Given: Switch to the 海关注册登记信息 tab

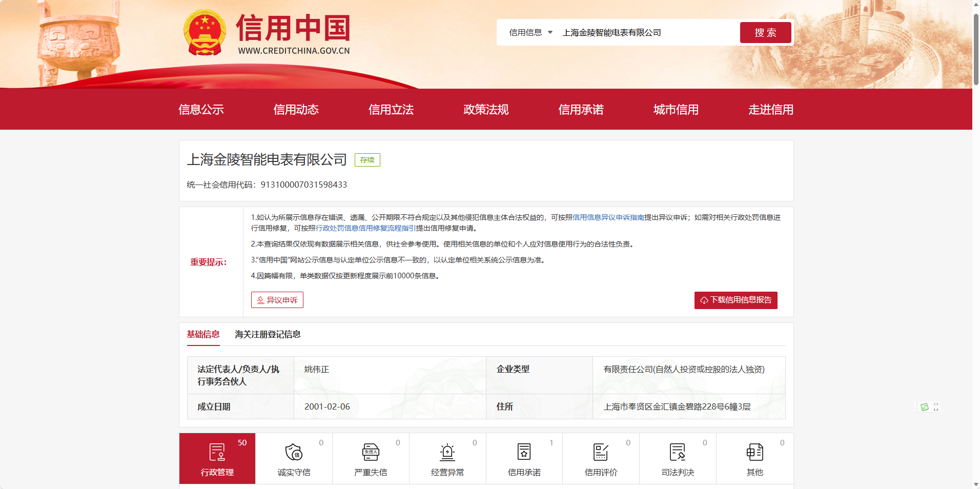Looking at the screenshot, I should click(x=268, y=334).
